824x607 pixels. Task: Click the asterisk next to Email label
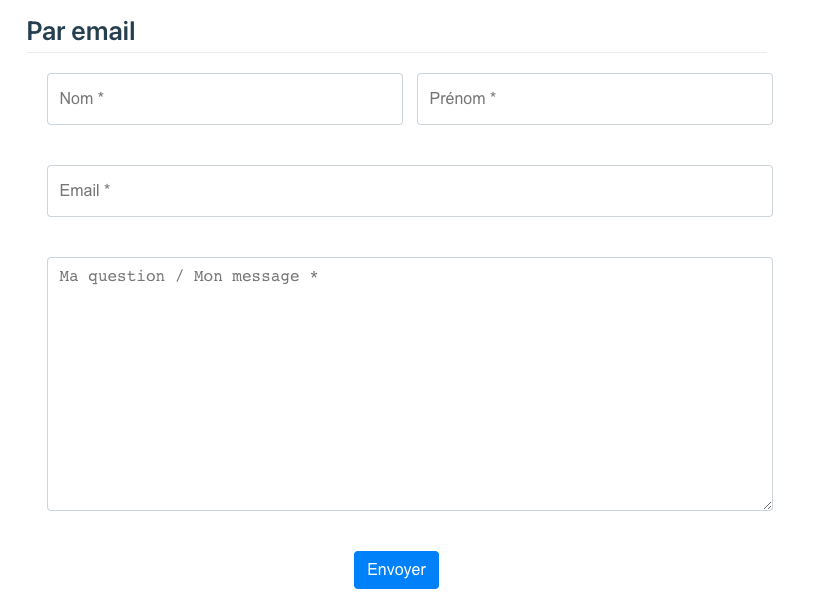pyautogui.click(x=107, y=190)
